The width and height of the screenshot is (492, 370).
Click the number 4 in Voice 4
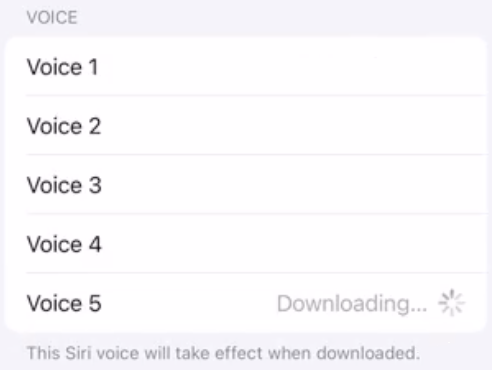coord(95,244)
